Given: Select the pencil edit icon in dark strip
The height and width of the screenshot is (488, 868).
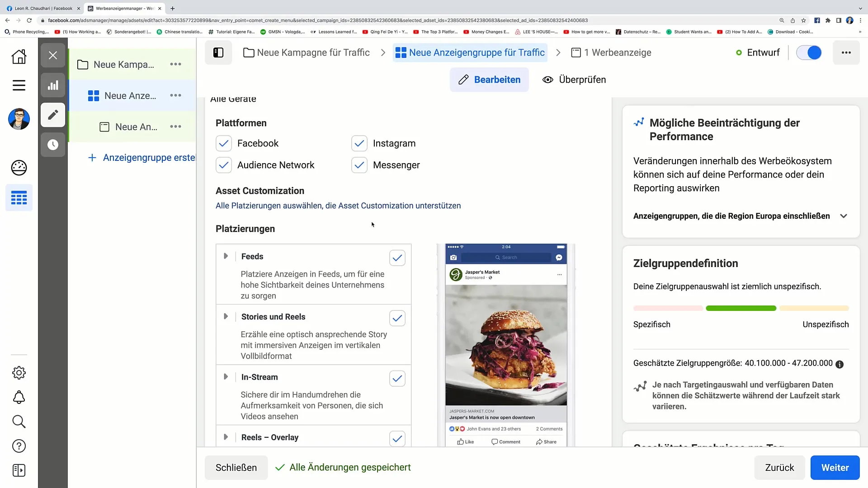Looking at the screenshot, I should (53, 115).
